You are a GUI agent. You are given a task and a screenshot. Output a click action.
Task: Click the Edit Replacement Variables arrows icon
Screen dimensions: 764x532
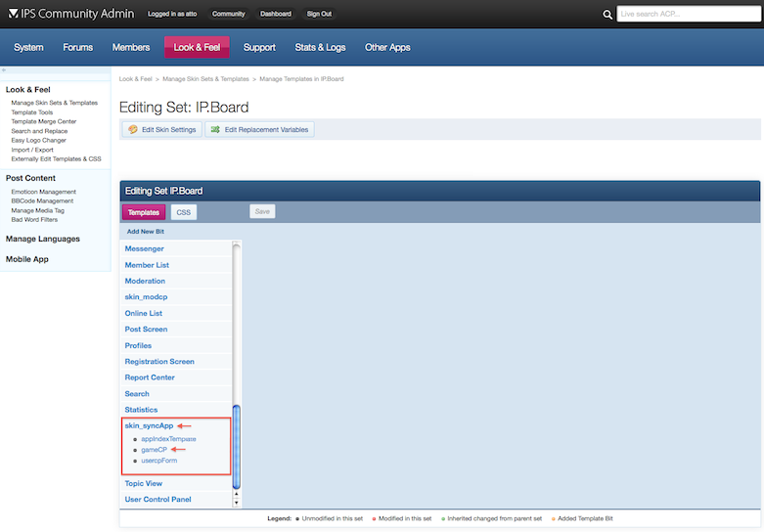(x=215, y=130)
